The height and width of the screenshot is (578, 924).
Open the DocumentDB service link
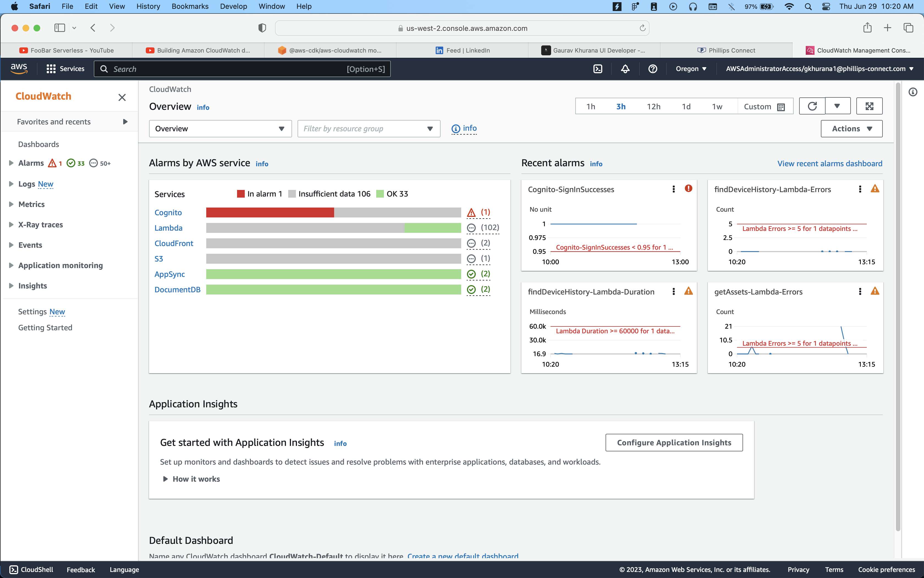177,290
